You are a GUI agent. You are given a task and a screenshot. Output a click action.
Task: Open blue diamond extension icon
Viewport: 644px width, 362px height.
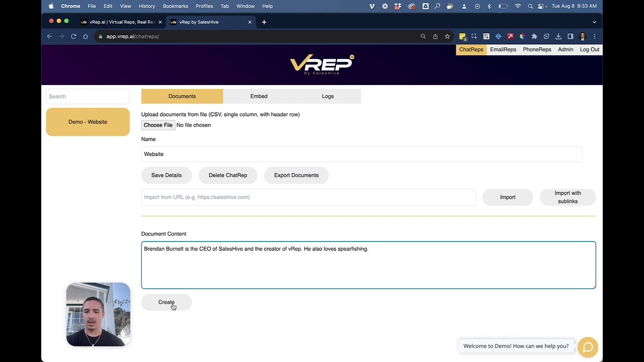[x=498, y=36]
